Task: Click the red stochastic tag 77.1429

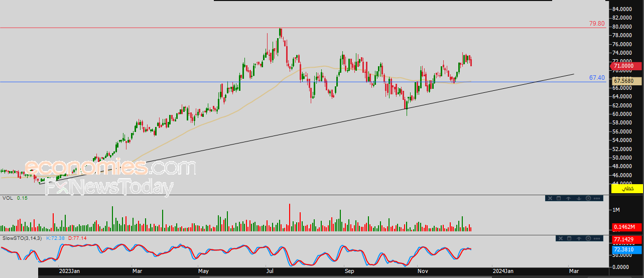Action: (x=626, y=240)
